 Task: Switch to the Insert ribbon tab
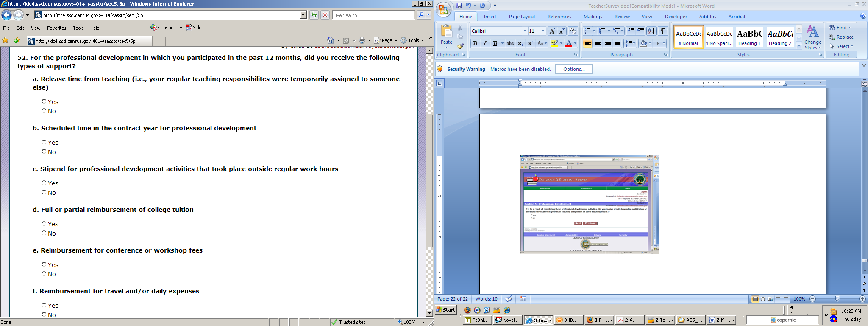(x=490, y=17)
